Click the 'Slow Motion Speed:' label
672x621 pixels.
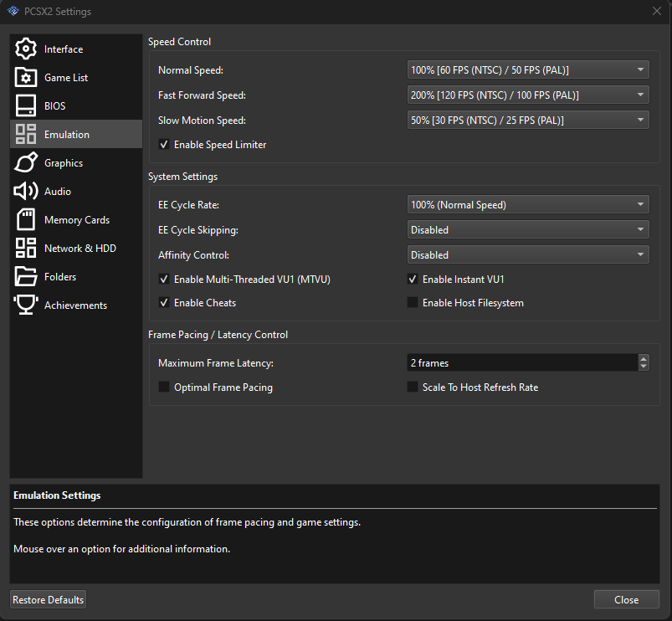coord(202,121)
